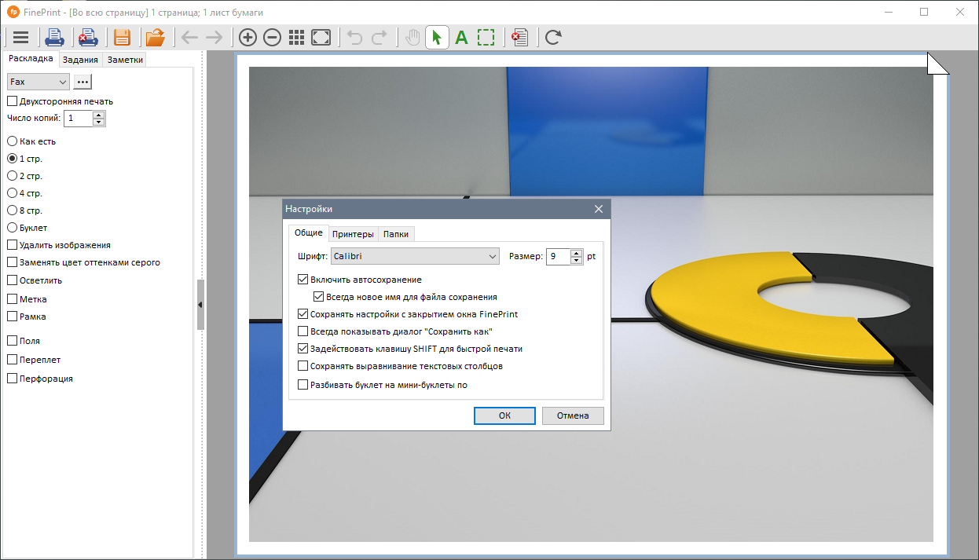Image resolution: width=979 pixels, height=560 pixels.
Task: Click Отмена in the Настройки dialog
Action: click(x=573, y=415)
